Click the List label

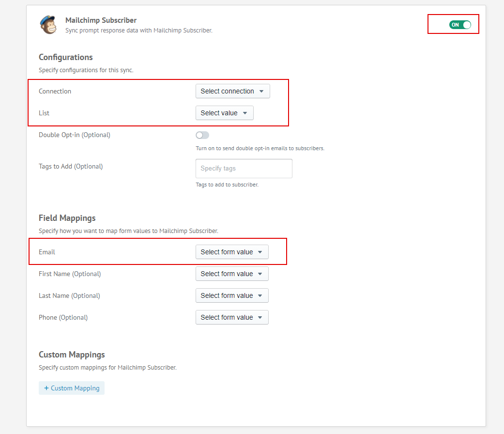pos(44,113)
